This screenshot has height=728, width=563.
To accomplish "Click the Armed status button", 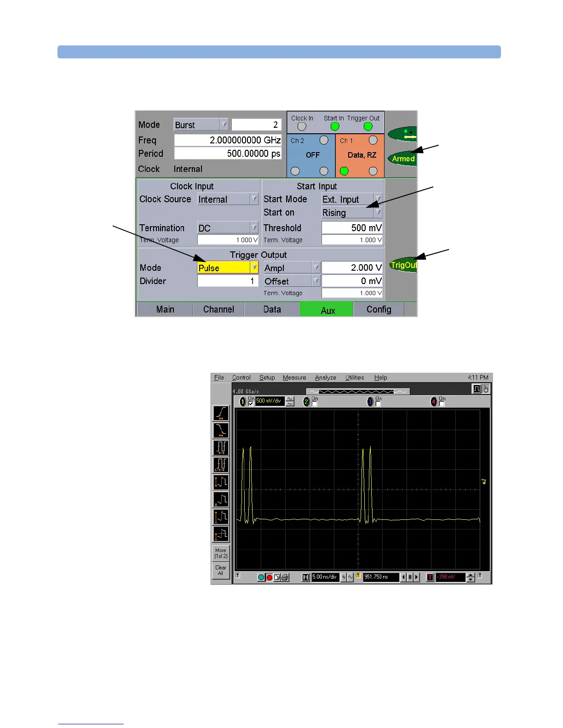I will point(403,159).
